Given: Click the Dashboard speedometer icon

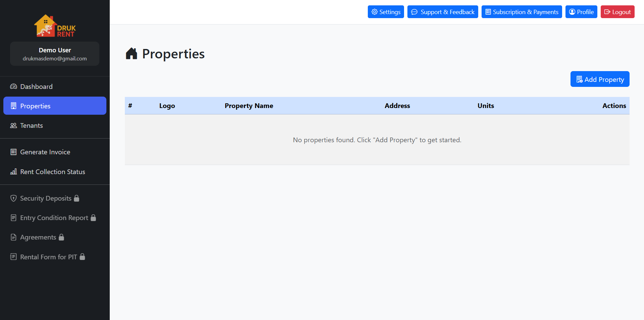Looking at the screenshot, I should coord(13,87).
